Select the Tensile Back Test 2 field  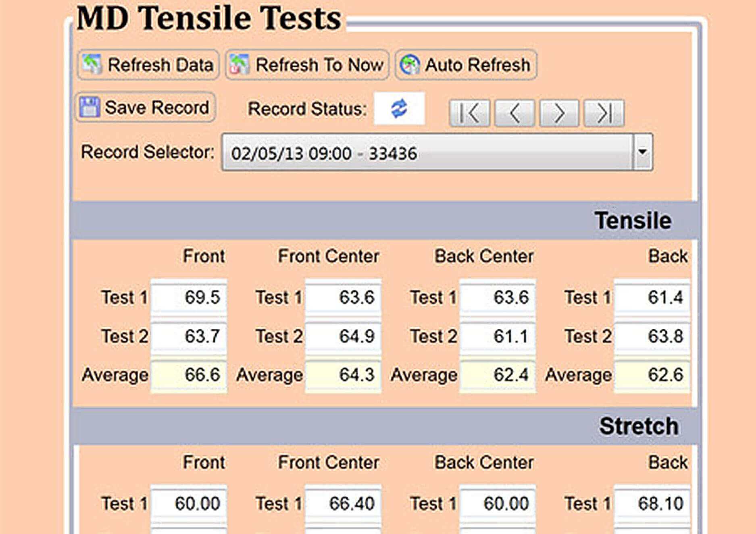pos(652,336)
